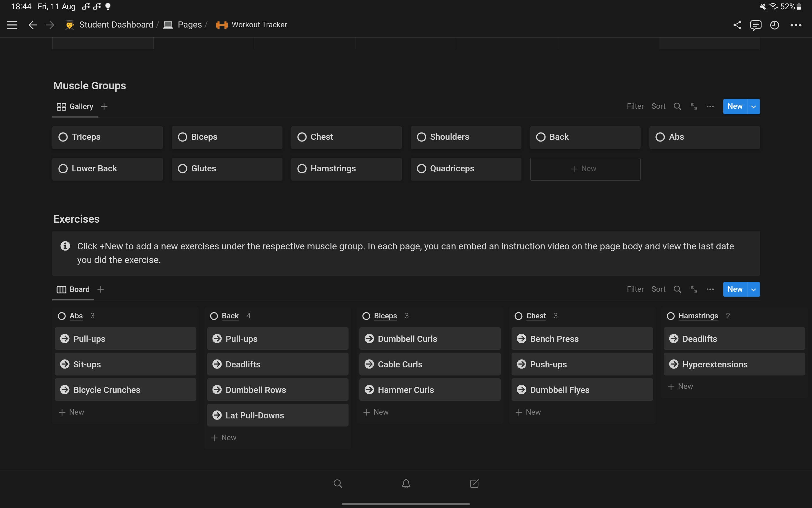Screen dimensions: 812x508
Task: Click Filter in Muscle Groups toolbar
Action: 635,106
